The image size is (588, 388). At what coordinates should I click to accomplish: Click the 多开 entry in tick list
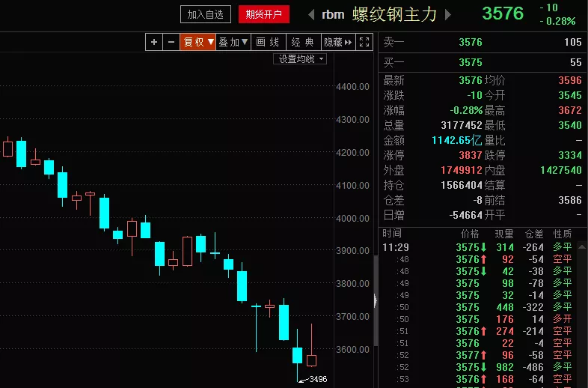tap(563, 319)
